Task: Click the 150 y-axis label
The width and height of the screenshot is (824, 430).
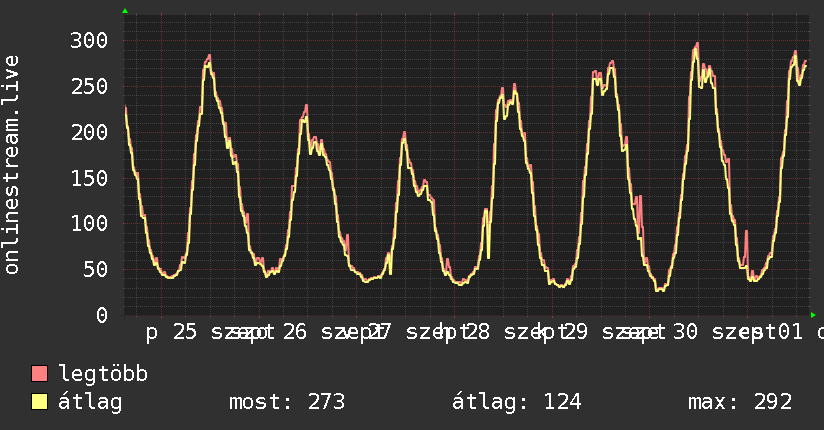Action: click(x=89, y=178)
